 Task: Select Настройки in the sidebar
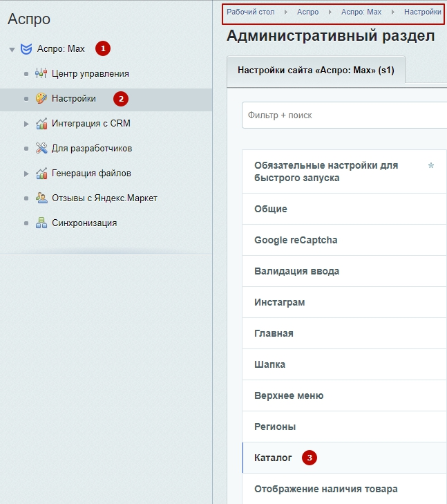pyautogui.click(x=74, y=98)
